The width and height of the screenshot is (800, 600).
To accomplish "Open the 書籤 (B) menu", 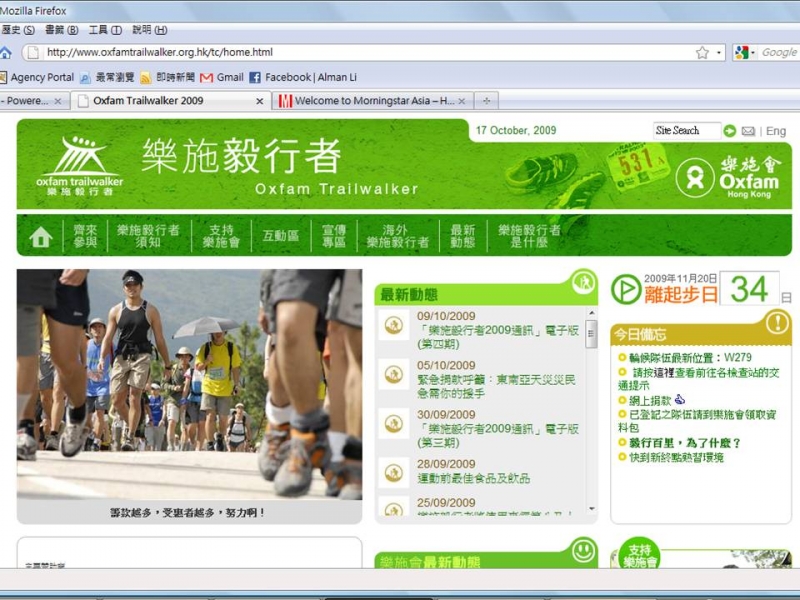I will 61,30.
